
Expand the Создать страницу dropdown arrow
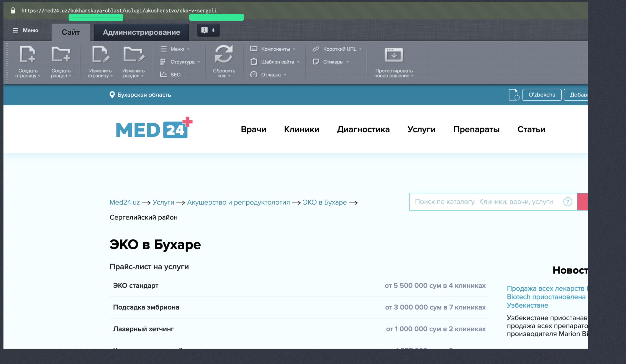(x=39, y=76)
